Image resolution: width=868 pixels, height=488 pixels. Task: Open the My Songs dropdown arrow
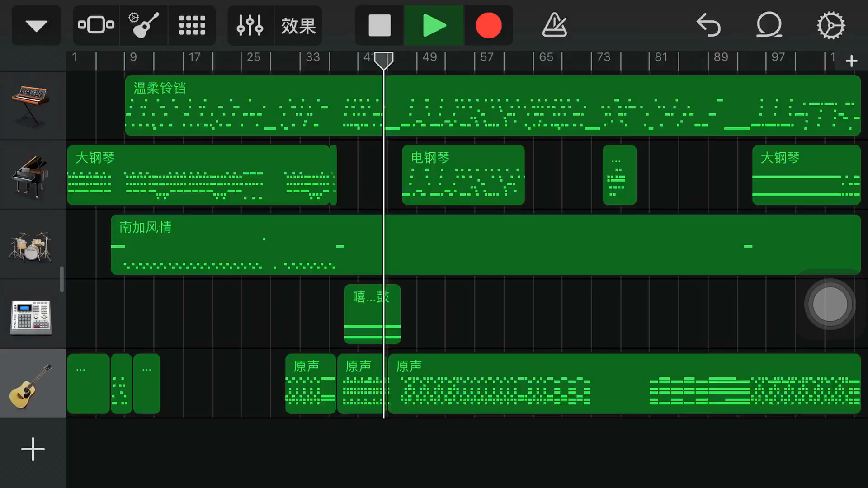[36, 25]
